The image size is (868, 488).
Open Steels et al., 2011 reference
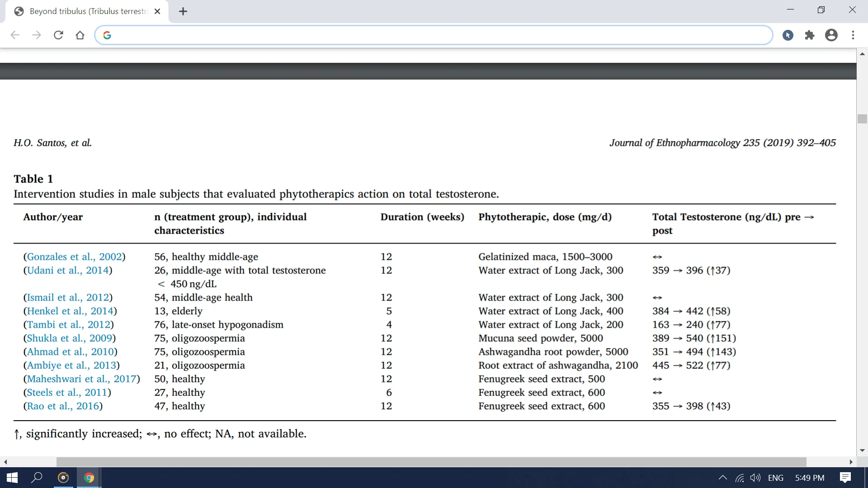tap(67, 392)
